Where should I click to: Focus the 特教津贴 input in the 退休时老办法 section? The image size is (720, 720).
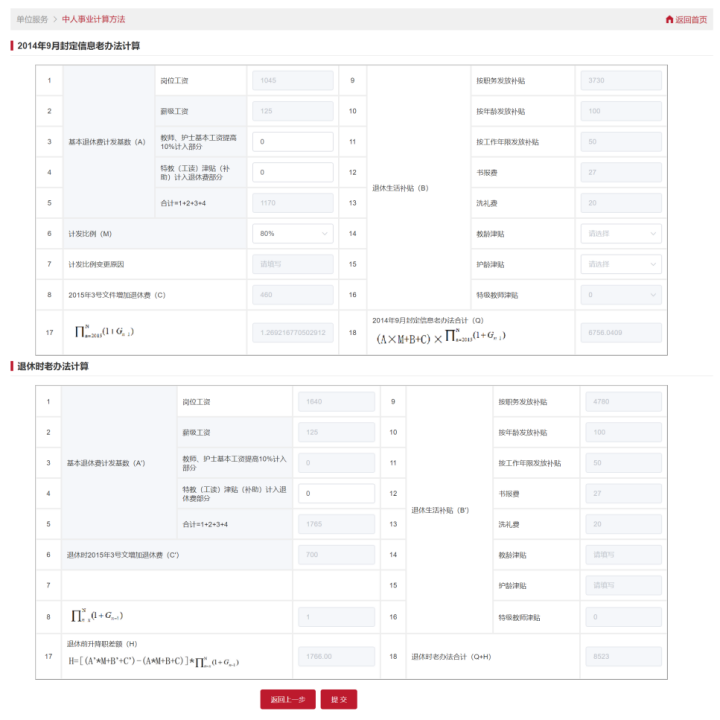pyautogui.click(x=336, y=494)
